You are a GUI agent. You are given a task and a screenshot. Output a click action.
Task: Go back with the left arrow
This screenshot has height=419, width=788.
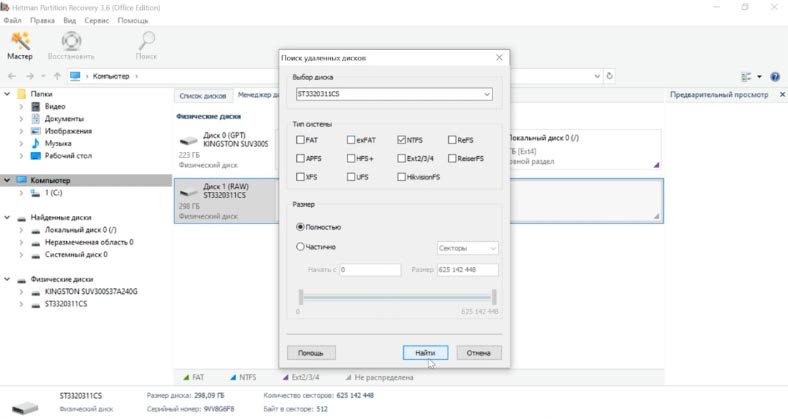click(12, 76)
